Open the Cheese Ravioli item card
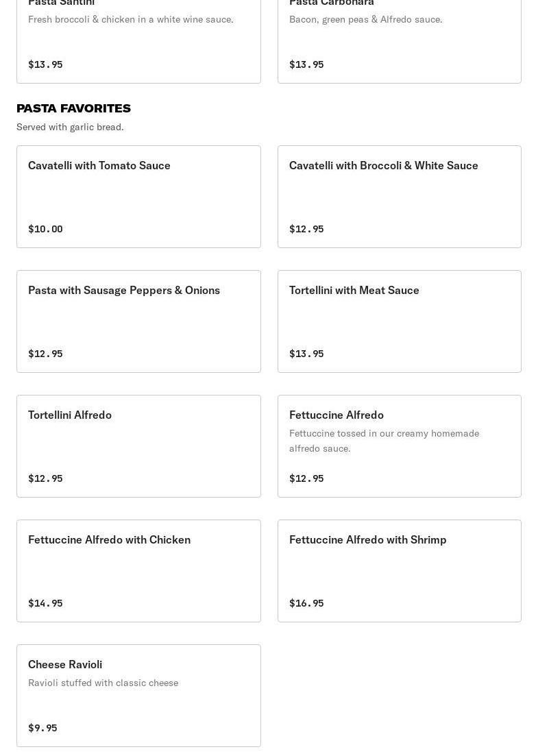 click(139, 696)
